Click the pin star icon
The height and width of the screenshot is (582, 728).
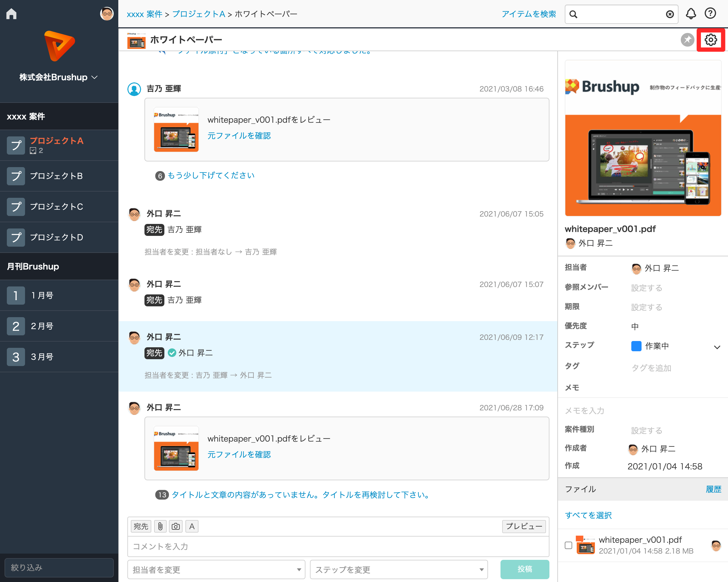pos(687,40)
